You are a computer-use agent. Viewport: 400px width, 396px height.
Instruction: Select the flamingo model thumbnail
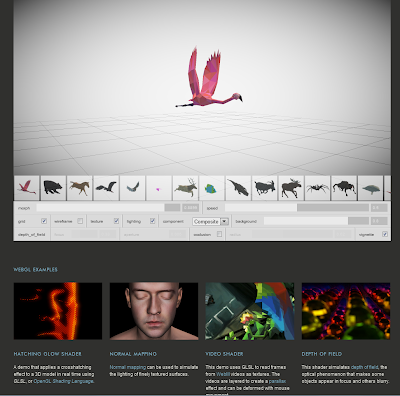pos(27,188)
